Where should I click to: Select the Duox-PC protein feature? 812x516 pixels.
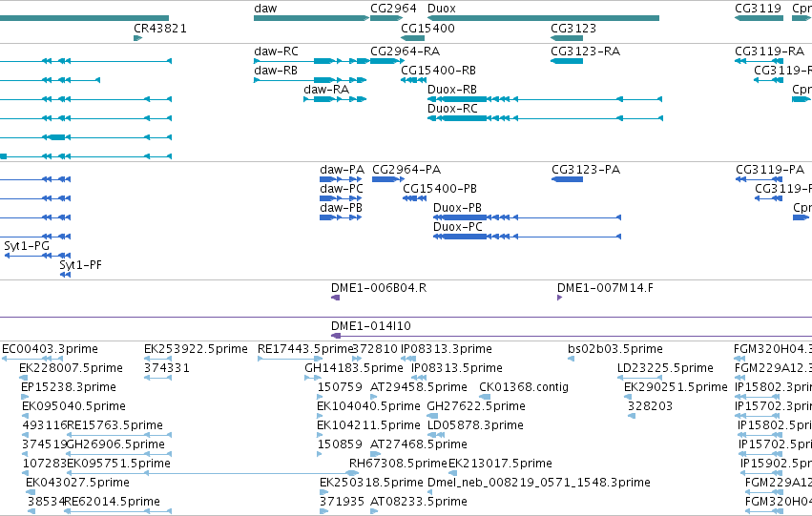tap(527, 237)
